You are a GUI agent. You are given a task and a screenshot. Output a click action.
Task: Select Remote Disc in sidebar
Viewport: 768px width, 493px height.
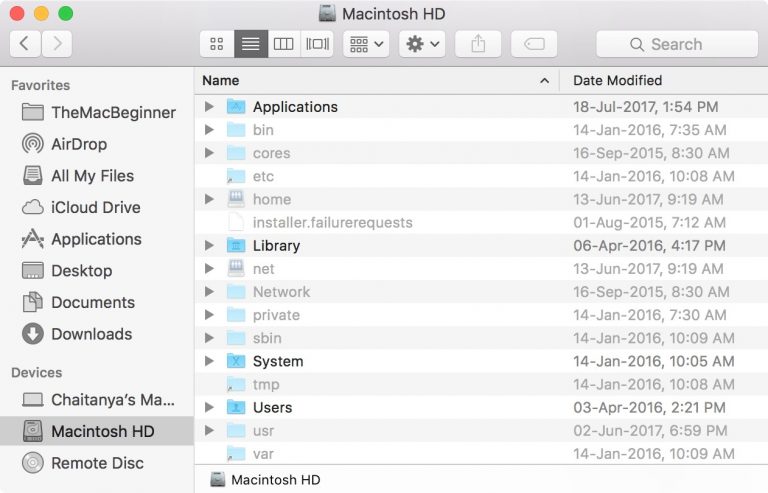pyautogui.click(x=83, y=463)
